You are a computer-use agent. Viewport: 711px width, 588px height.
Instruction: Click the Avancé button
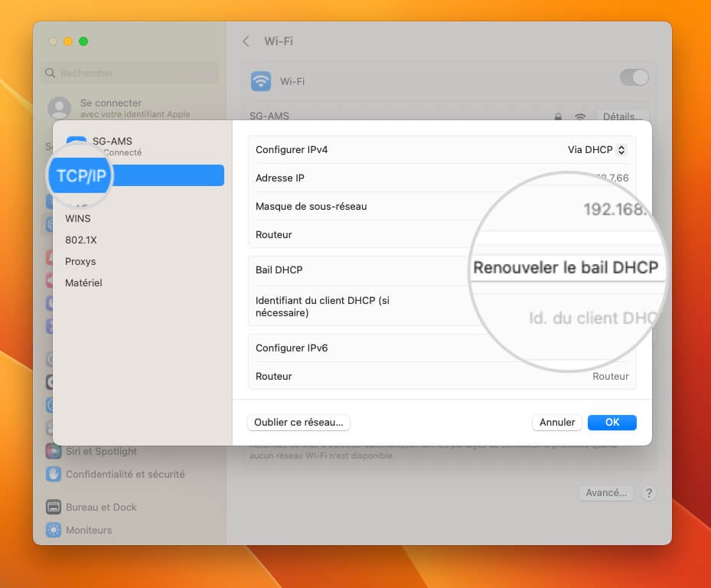click(606, 493)
